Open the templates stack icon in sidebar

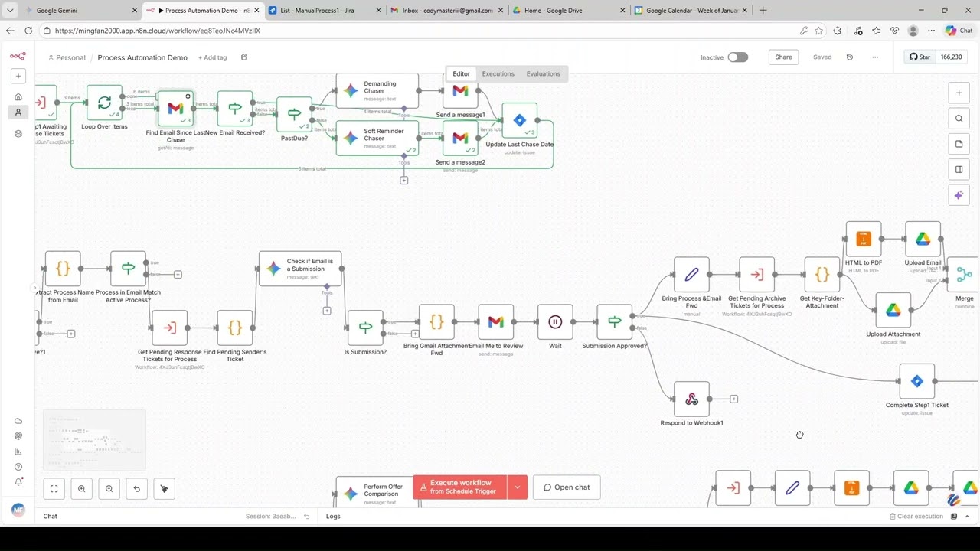18,133
